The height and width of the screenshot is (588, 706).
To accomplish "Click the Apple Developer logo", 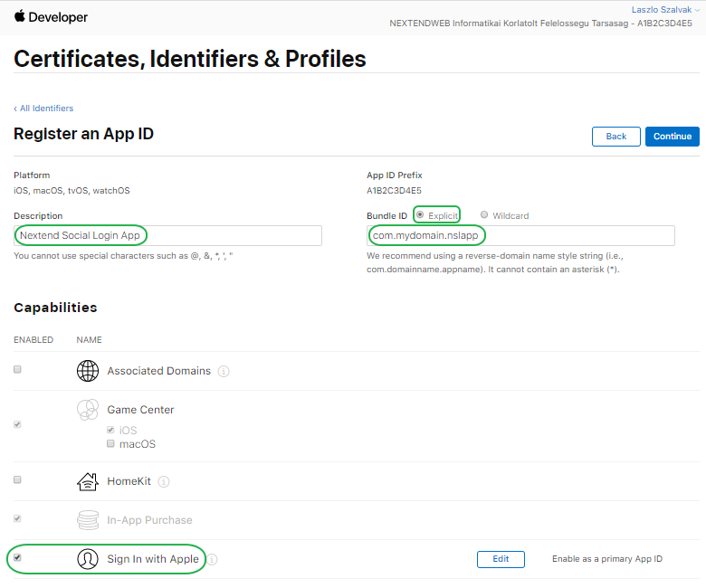I will [x=51, y=17].
